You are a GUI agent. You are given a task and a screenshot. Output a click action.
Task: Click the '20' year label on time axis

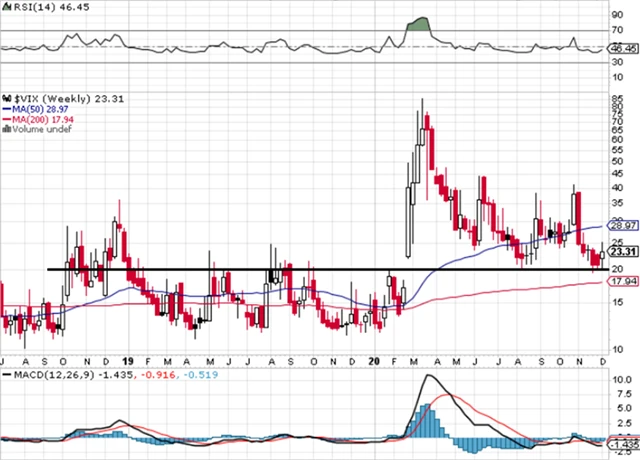tap(373, 359)
